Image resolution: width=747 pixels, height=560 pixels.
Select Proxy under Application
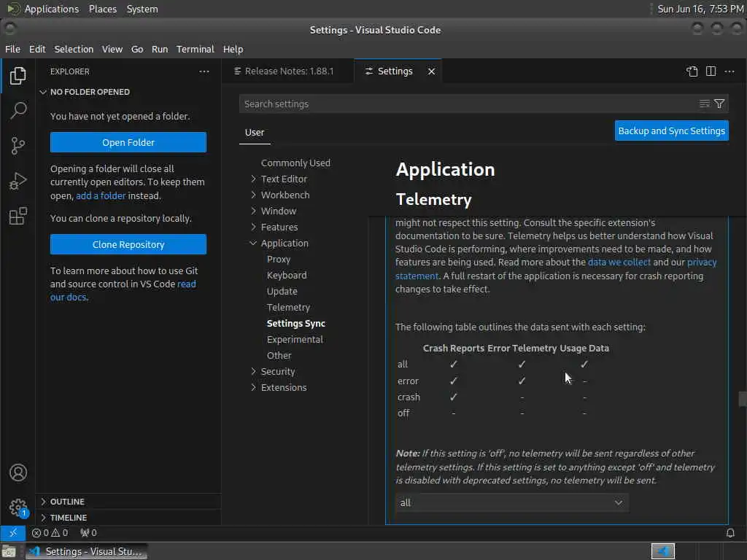(x=279, y=260)
